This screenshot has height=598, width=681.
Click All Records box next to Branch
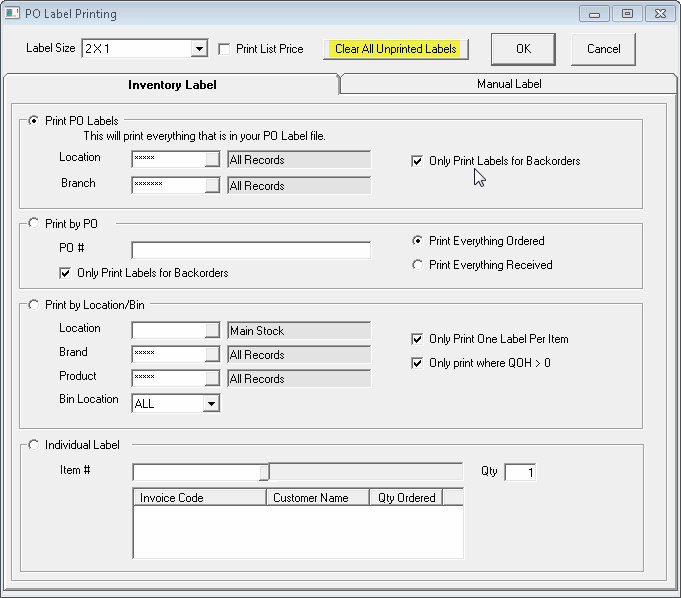coord(299,186)
